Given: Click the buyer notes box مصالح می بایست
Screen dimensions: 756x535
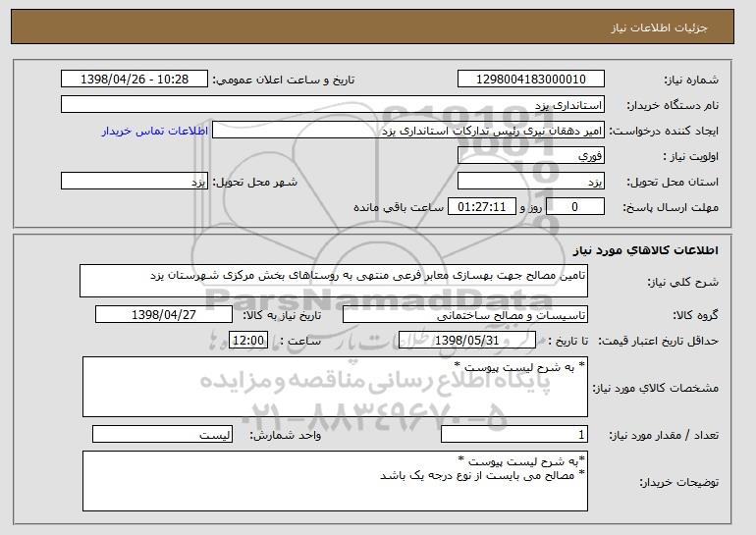Looking at the screenshot, I should [335, 481].
